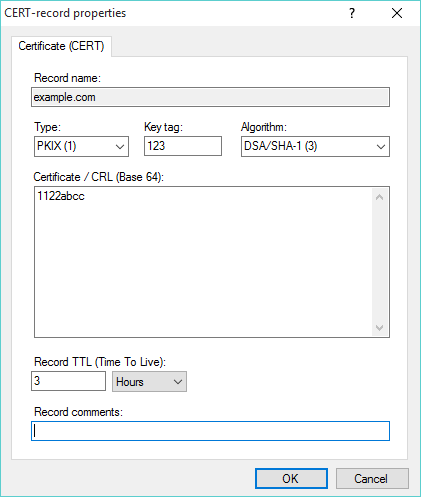This screenshot has width=421, height=497.
Task: Click the Algorithm label text
Action: (264, 127)
